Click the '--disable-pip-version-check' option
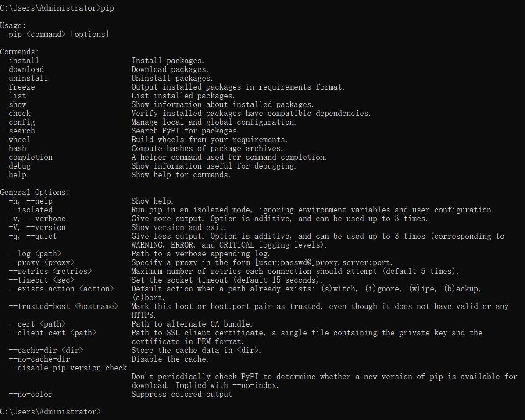525x420 pixels. (68, 368)
